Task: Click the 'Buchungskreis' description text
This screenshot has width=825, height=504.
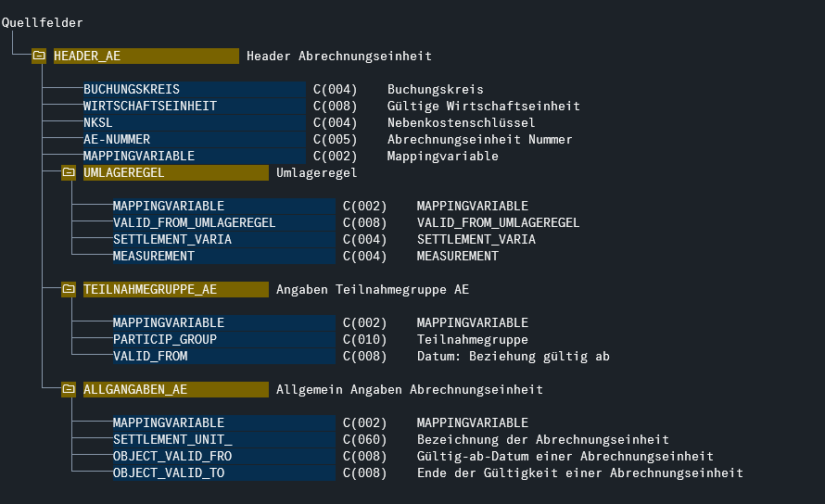Action: [435, 90]
